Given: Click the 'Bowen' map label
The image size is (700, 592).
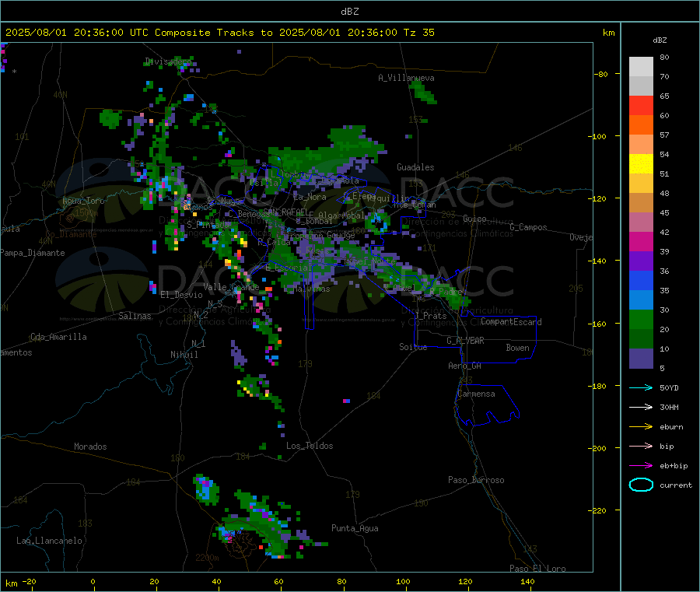Looking at the screenshot, I should [517, 348].
